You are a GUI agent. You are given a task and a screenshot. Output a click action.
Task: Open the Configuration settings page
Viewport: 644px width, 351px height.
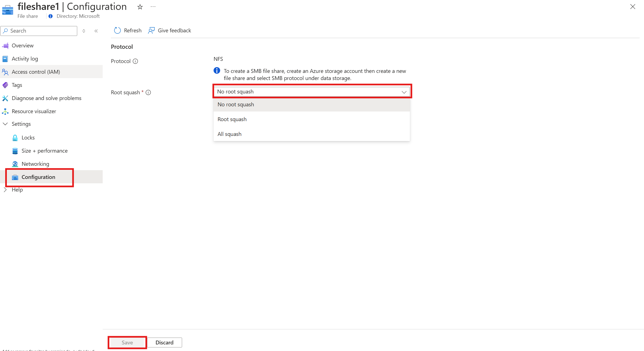(x=38, y=177)
